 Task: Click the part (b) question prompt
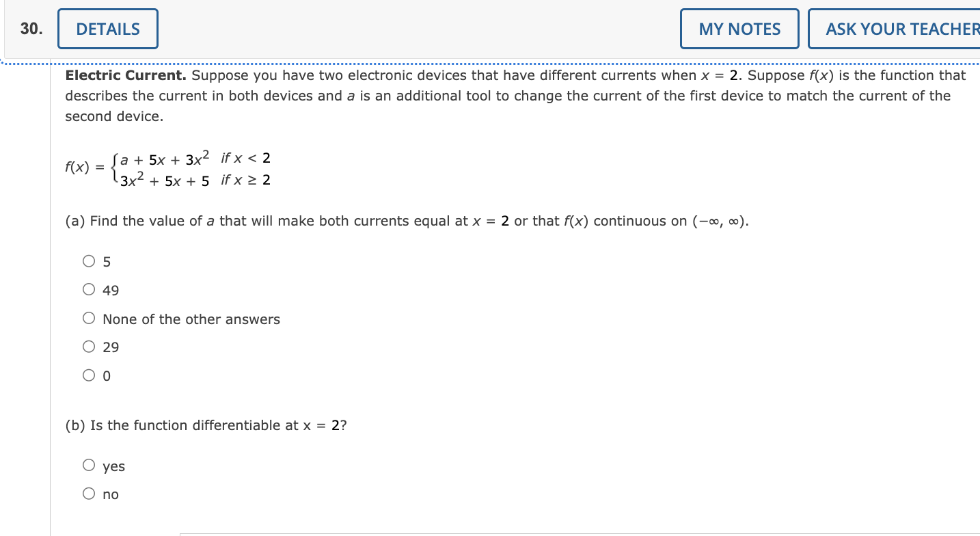pyautogui.click(x=205, y=425)
